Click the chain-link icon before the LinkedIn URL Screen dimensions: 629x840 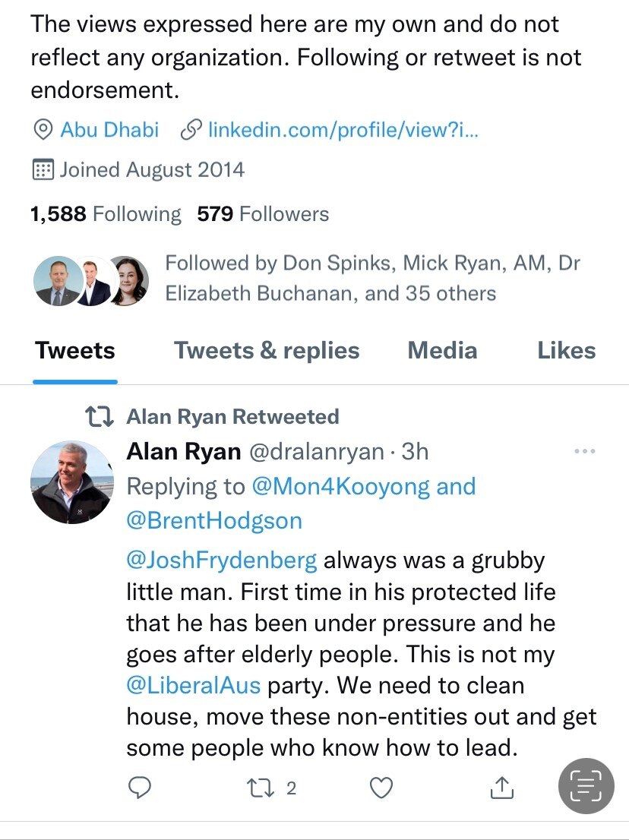point(192,129)
